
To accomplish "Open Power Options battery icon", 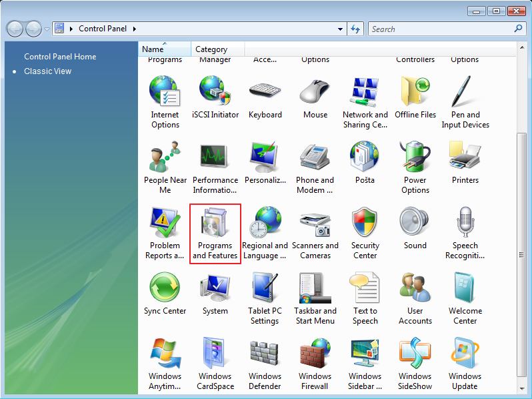I will pyautogui.click(x=415, y=158).
